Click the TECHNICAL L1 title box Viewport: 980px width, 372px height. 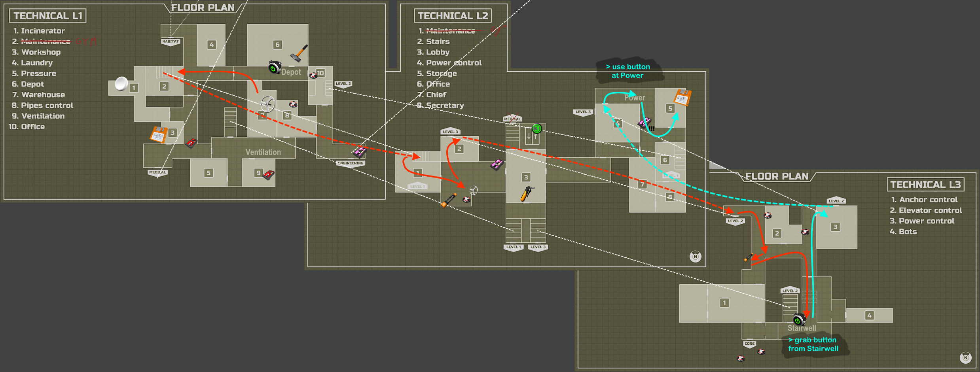[x=47, y=16]
